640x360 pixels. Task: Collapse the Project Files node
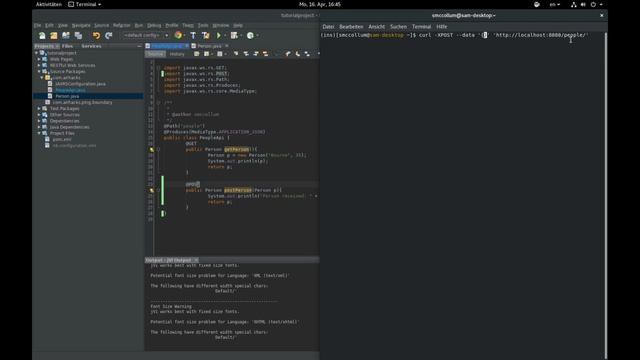[x=39, y=133]
